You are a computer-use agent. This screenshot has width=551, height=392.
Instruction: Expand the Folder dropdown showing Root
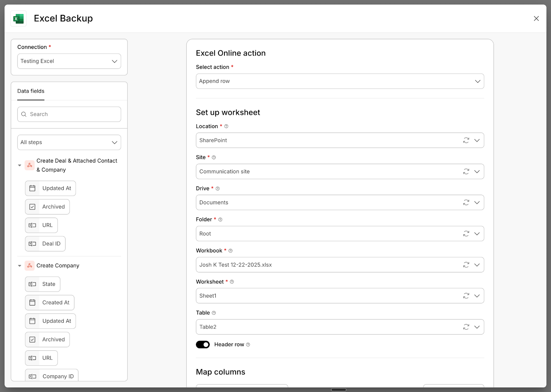pos(477,234)
